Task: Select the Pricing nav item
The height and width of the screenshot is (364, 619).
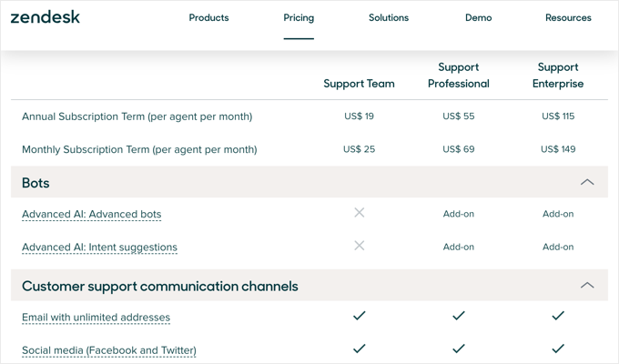Action: 299,18
